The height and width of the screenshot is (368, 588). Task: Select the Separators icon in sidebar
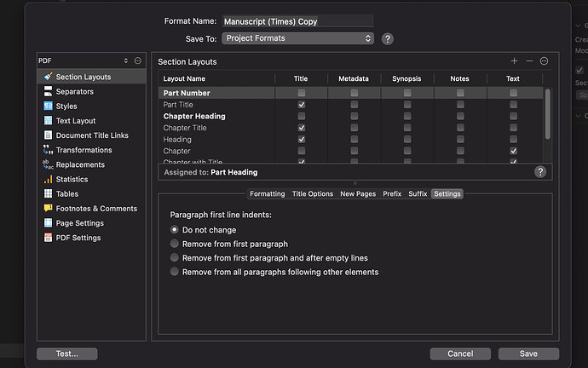click(48, 91)
